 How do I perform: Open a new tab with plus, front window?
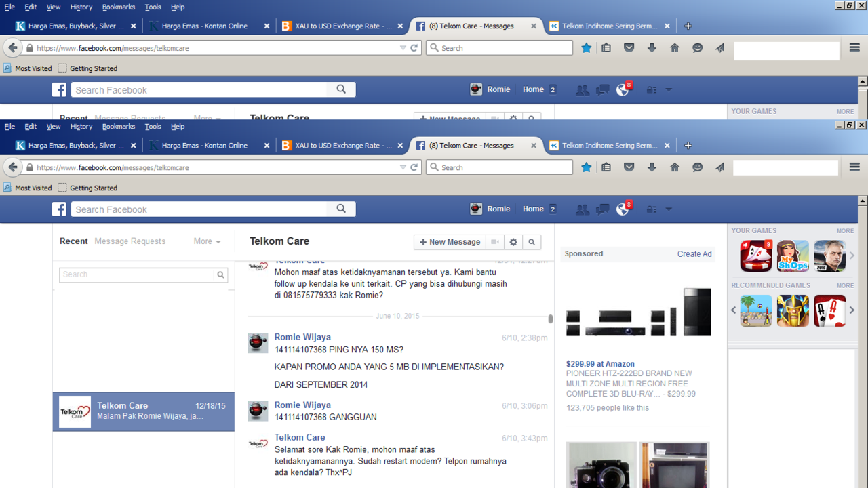tap(688, 146)
